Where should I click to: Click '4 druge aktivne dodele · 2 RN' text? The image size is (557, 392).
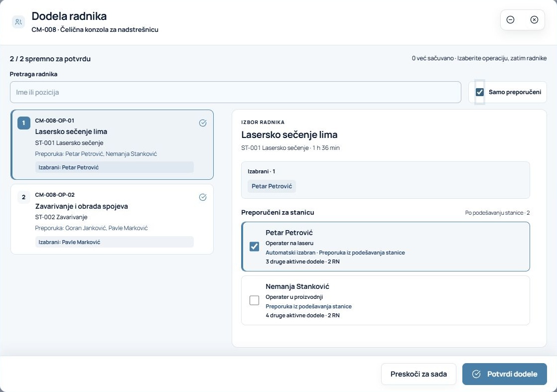coord(302,315)
